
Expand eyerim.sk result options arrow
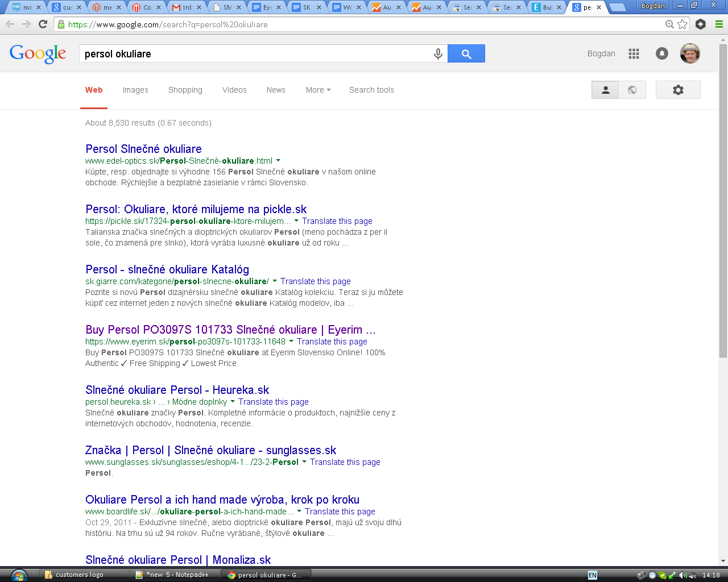pyautogui.click(x=291, y=342)
